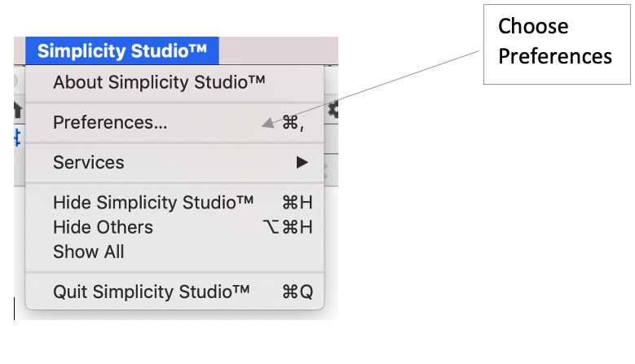The height and width of the screenshot is (364, 635).
Task: Quit Simplicity Studio™ from the menu
Action: pyautogui.click(x=151, y=292)
